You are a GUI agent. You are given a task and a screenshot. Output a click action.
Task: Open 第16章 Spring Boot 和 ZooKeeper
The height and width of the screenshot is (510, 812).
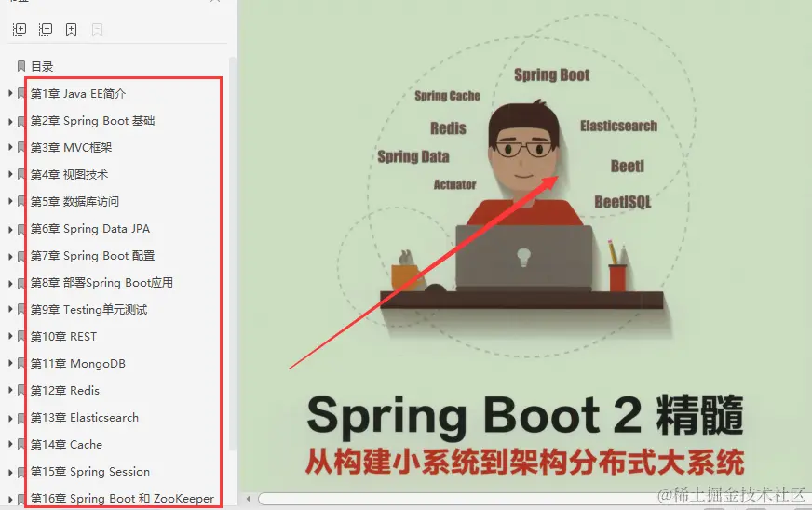(x=122, y=499)
